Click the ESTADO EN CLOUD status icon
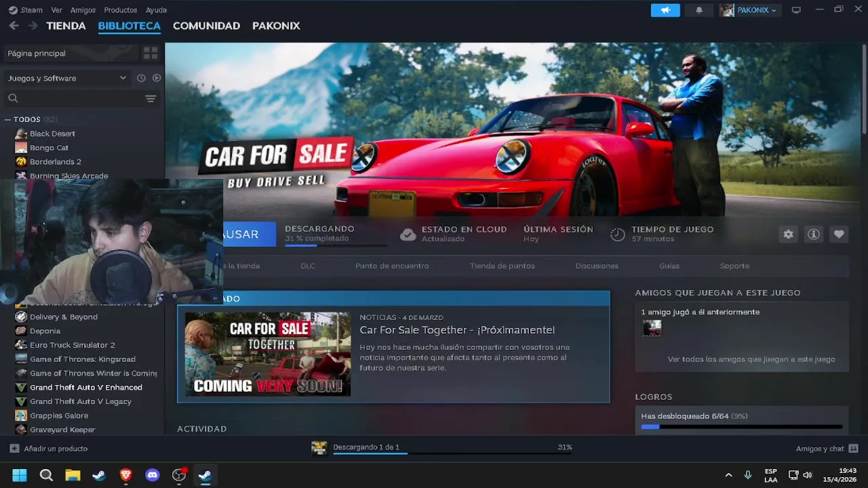868x488 pixels. (x=408, y=235)
